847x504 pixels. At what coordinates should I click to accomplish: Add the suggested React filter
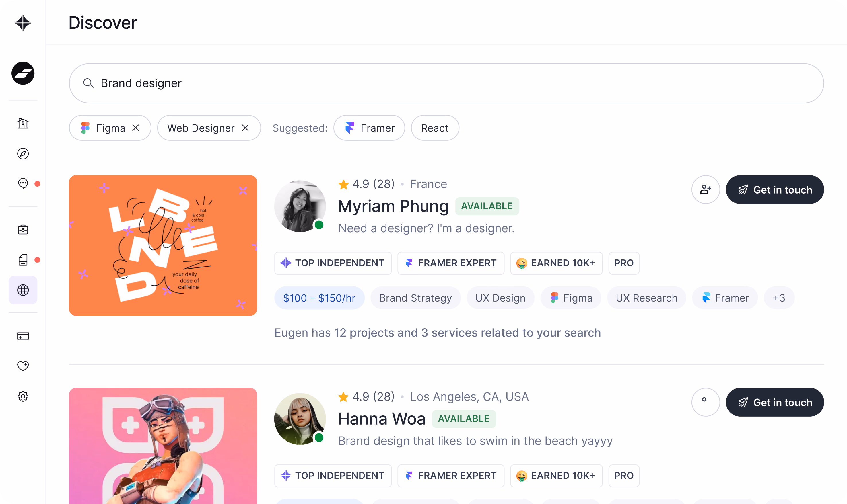click(435, 128)
